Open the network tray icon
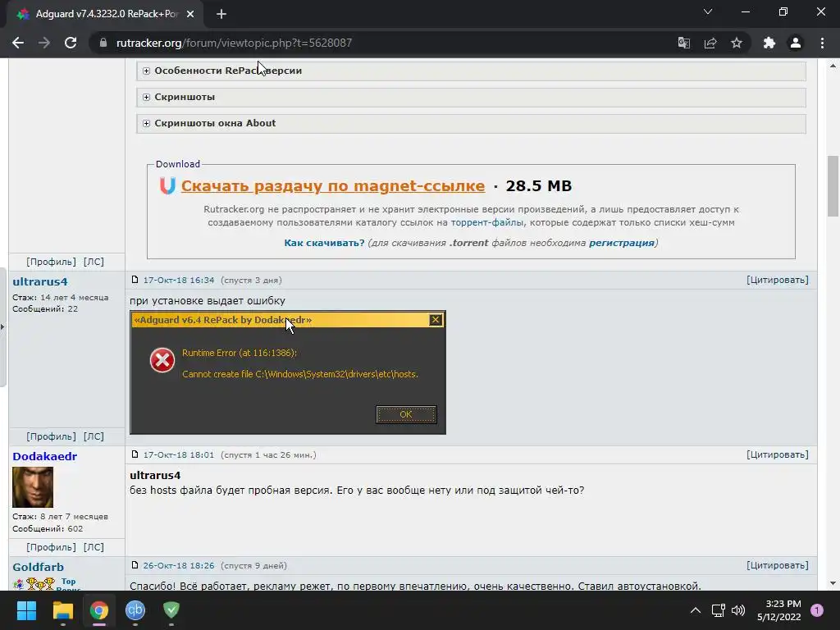 point(718,610)
